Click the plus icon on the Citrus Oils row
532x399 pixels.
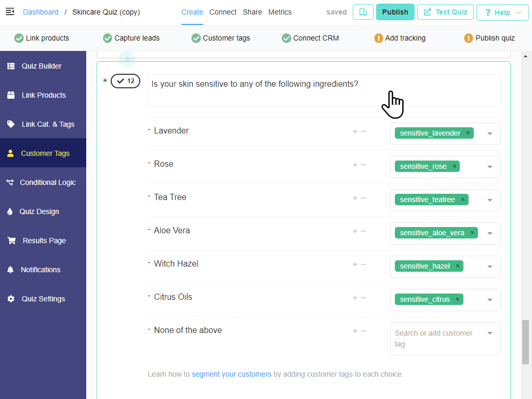pyautogui.click(x=355, y=298)
